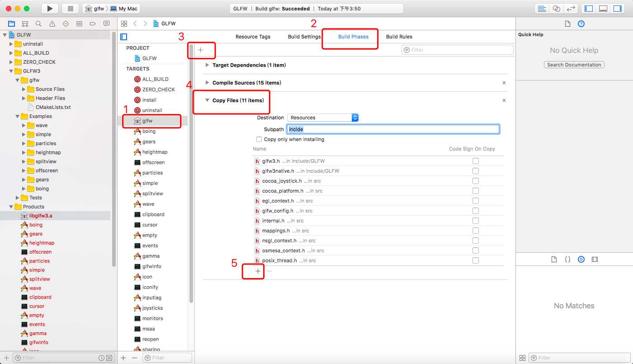Click the Subpath text field
The width and height of the screenshot is (633, 364).
[393, 129]
